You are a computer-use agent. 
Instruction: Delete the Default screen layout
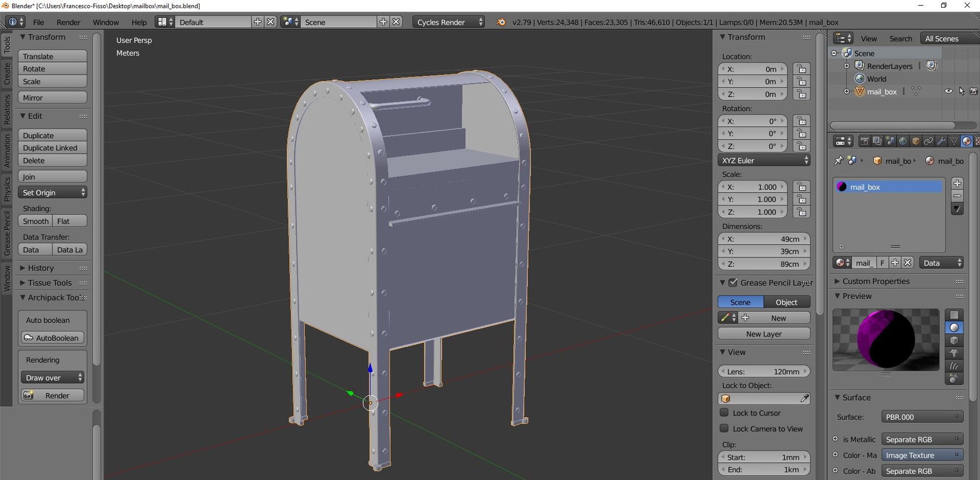[271, 22]
